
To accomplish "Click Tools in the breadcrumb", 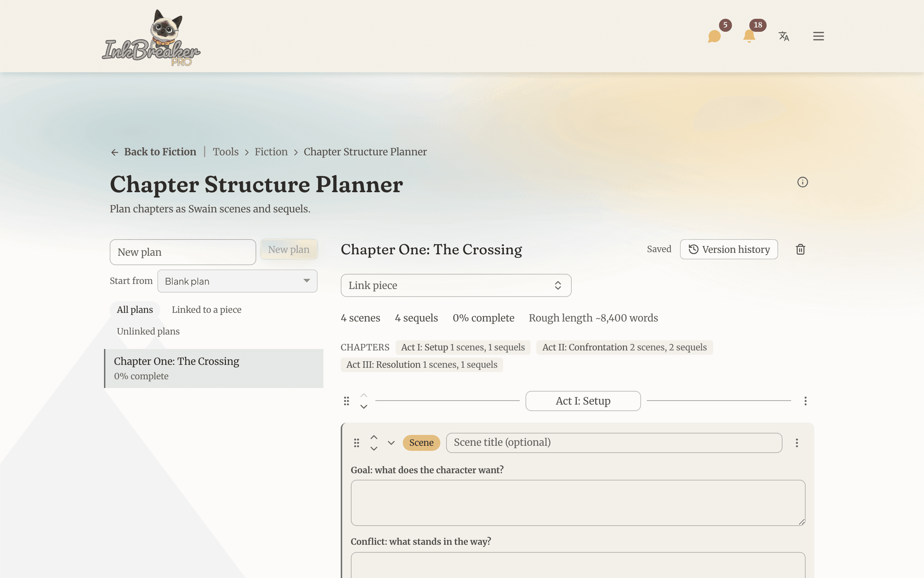I will coord(226,152).
